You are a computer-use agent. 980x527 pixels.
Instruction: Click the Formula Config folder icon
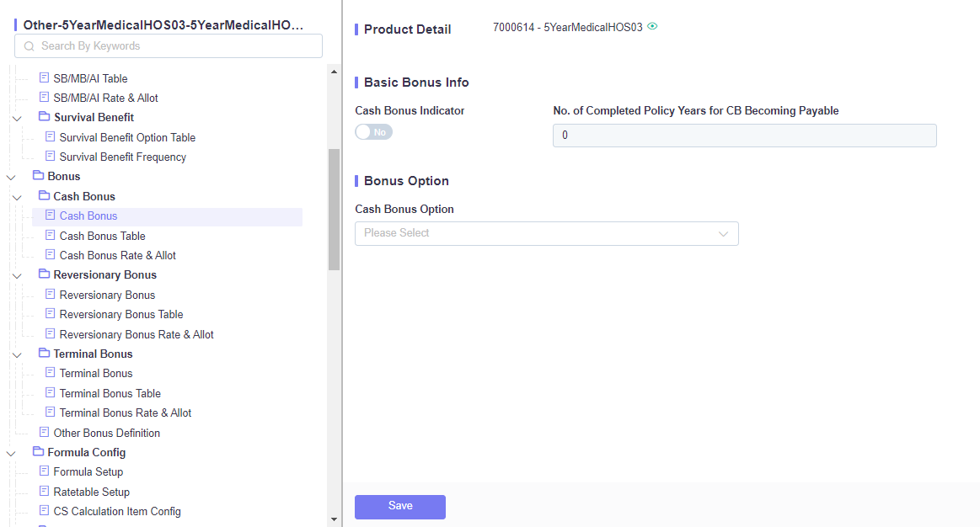click(x=38, y=451)
